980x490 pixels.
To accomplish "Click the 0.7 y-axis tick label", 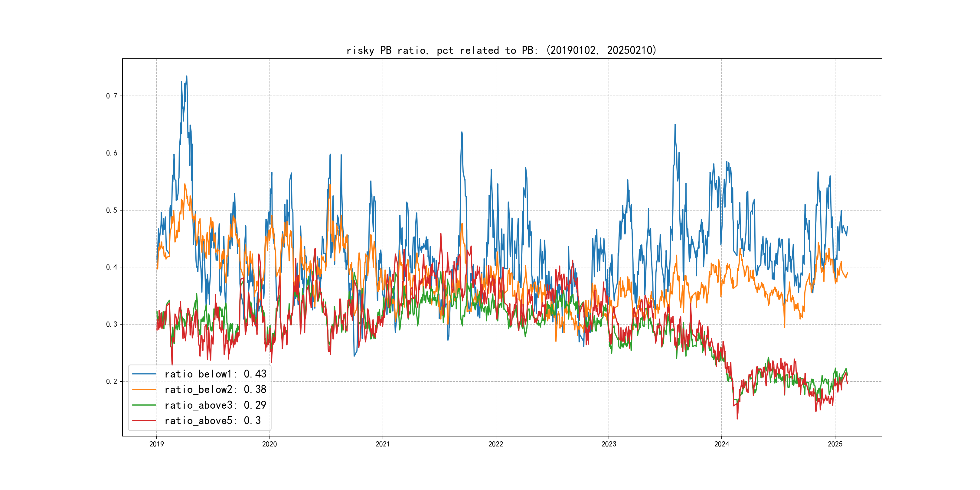I will click(x=112, y=96).
